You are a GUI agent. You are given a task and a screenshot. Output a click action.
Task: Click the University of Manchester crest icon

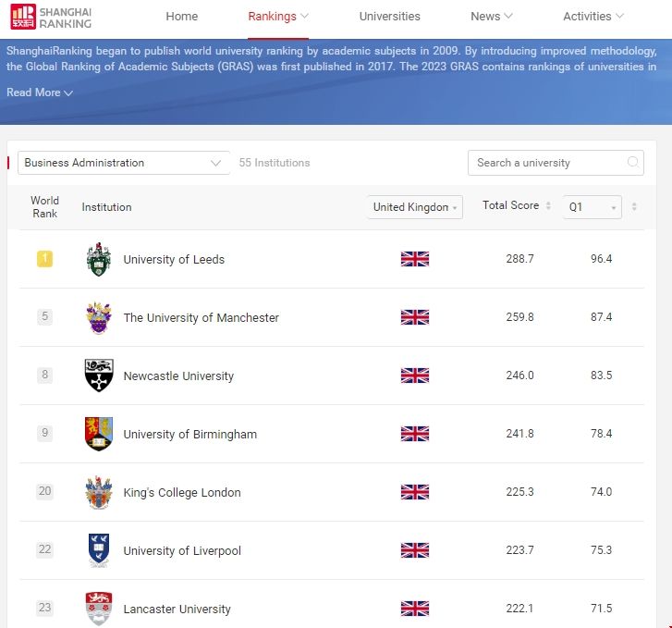click(x=98, y=317)
